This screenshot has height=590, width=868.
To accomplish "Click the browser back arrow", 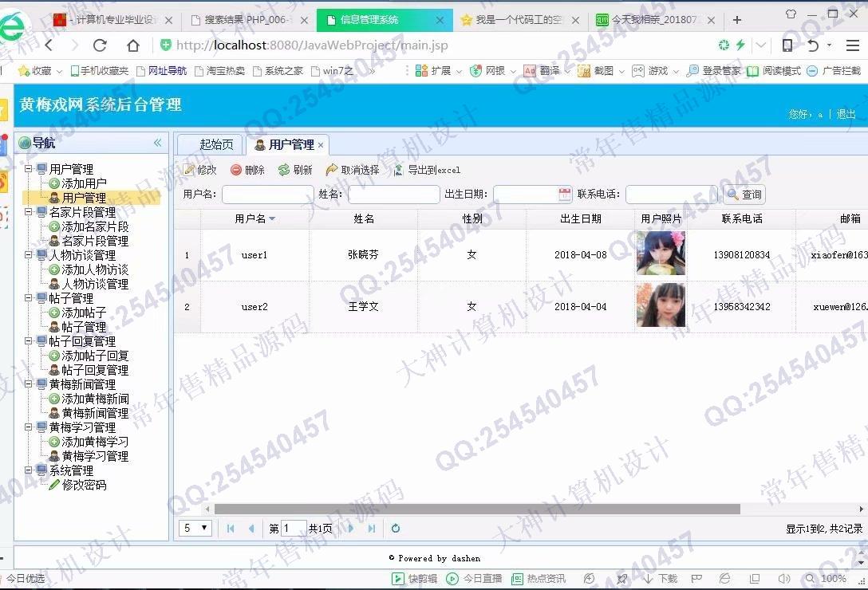I will 49,45.
